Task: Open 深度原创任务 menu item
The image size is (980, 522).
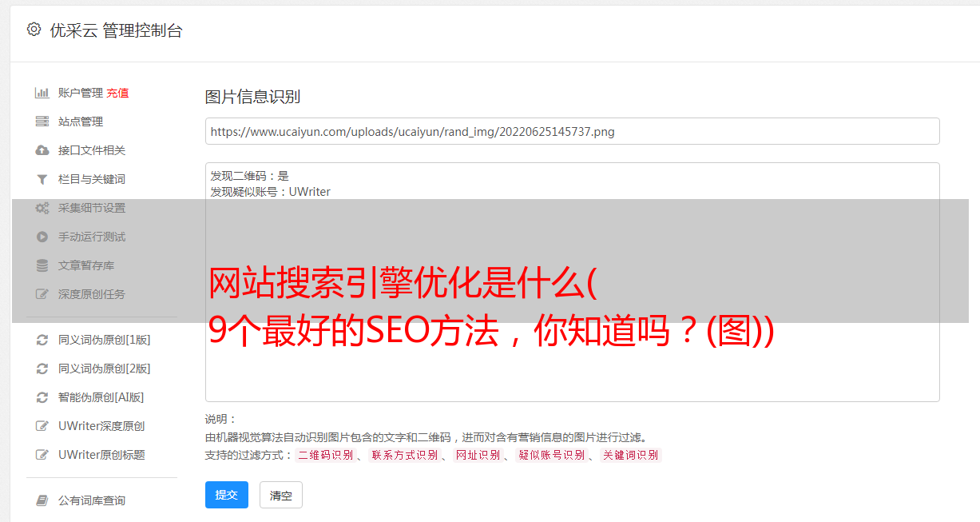Action: point(92,294)
